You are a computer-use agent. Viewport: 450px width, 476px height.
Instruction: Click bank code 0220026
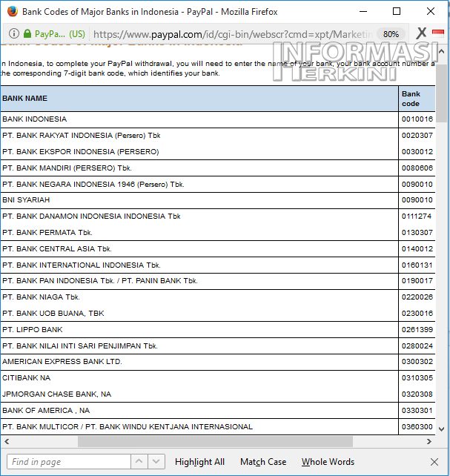(x=417, y=297)
